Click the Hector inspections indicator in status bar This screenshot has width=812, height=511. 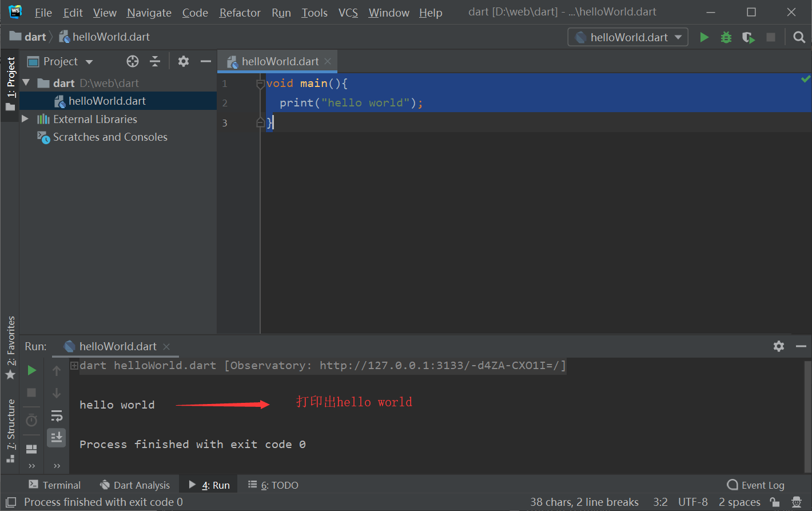796,502
